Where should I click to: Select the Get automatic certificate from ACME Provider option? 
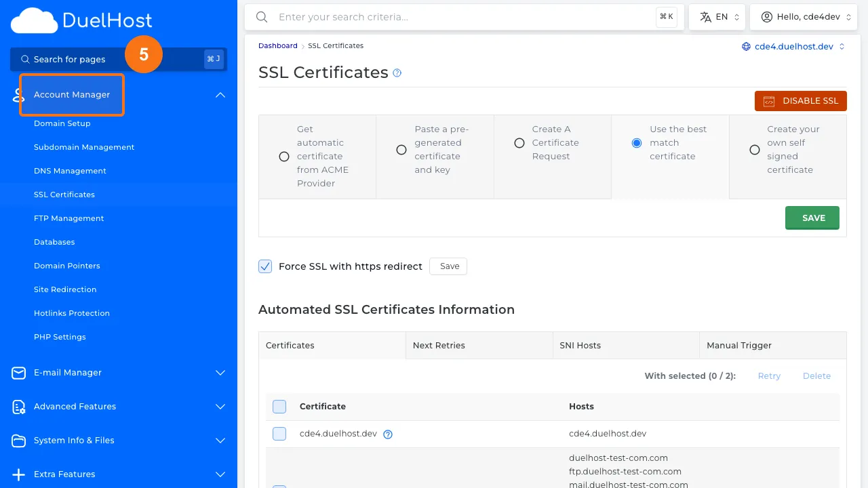(x=283, y=157)
